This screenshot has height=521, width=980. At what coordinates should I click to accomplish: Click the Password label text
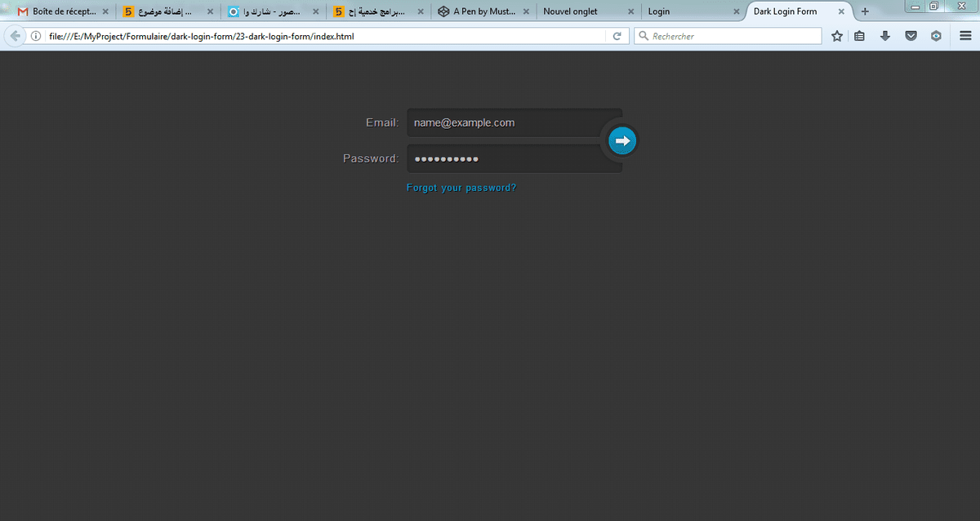pyautogui.click(x=371, y=158)
